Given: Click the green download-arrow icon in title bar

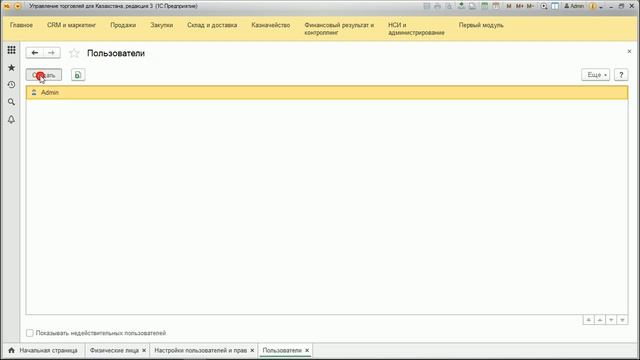Looking at the screenshot, I should 461,6.
